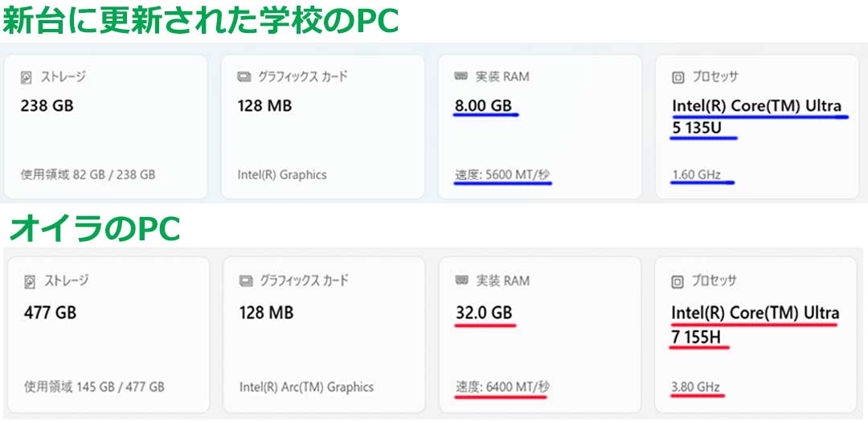Select the Intel(R) Graphics 128 MB card
868x422 pixels.
point(322,126)
